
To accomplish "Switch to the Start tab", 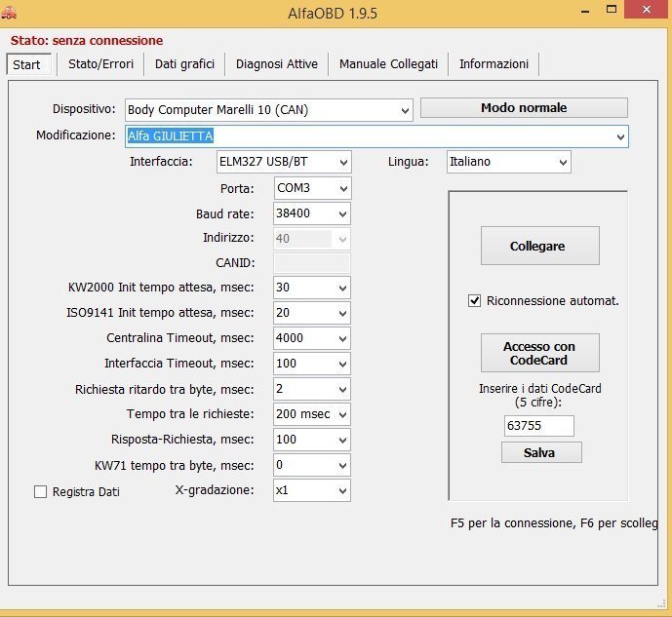I will (x=28, y=64).
